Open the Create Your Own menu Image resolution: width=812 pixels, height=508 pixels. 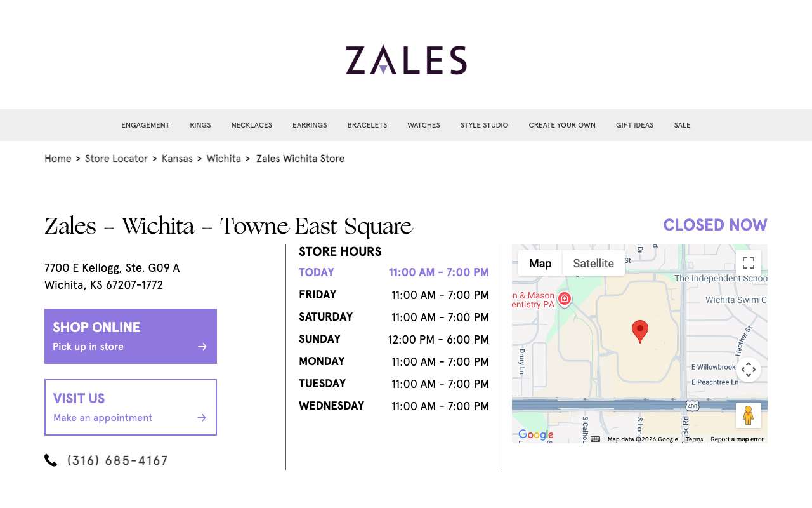[562, 125]
